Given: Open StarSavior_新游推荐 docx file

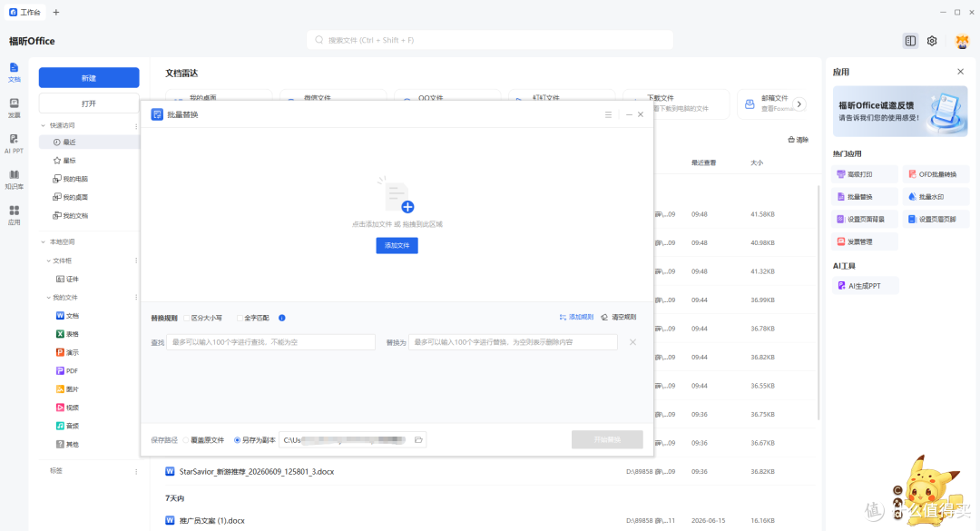Looking at the screenshot, I should (257, 472).
